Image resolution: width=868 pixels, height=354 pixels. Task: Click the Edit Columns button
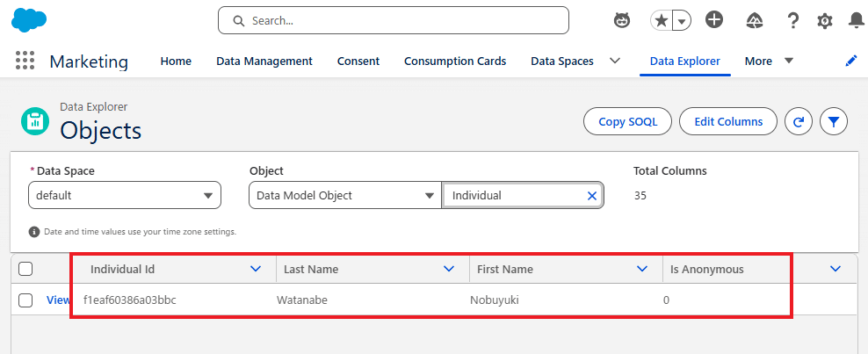pos(728,122)
